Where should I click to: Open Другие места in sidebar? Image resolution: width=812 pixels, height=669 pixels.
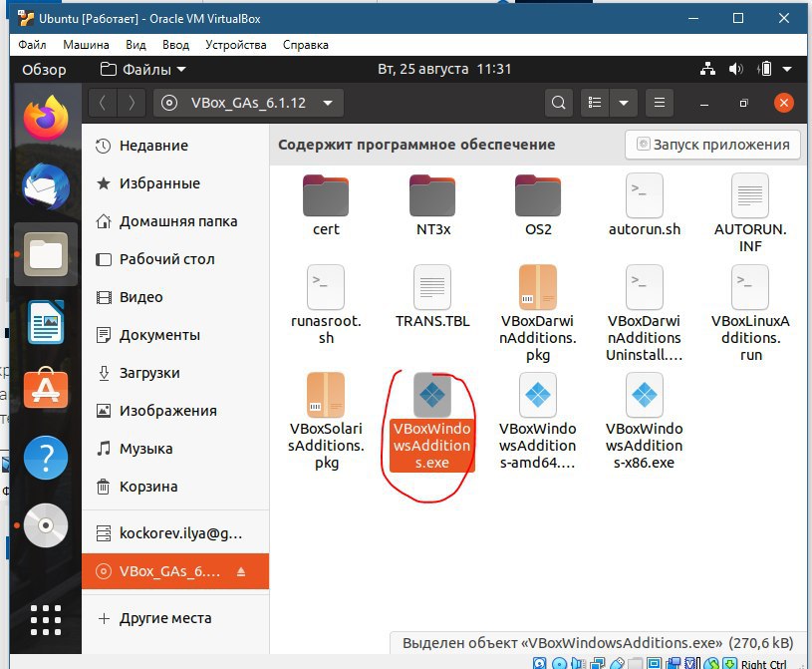(175, 618)
